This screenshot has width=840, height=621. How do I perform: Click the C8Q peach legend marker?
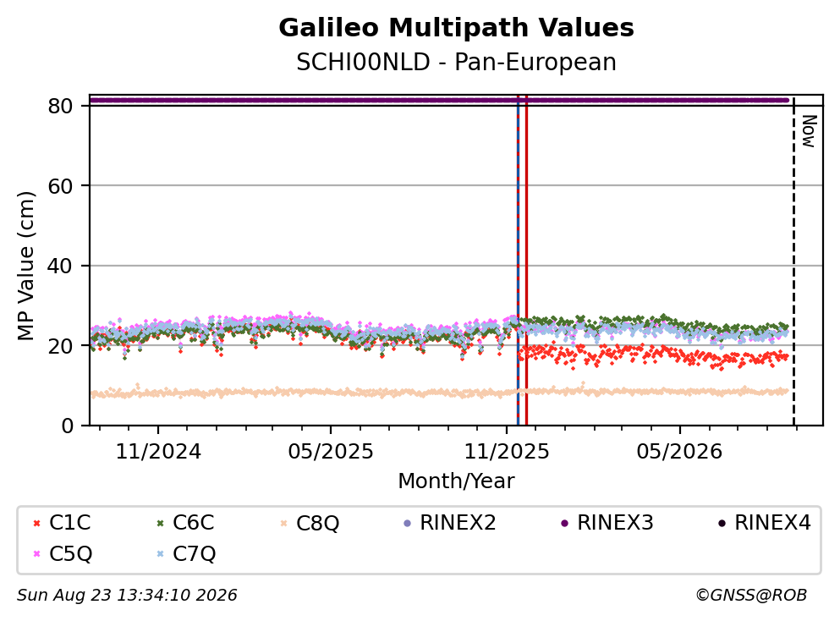(x=283, y=523)
